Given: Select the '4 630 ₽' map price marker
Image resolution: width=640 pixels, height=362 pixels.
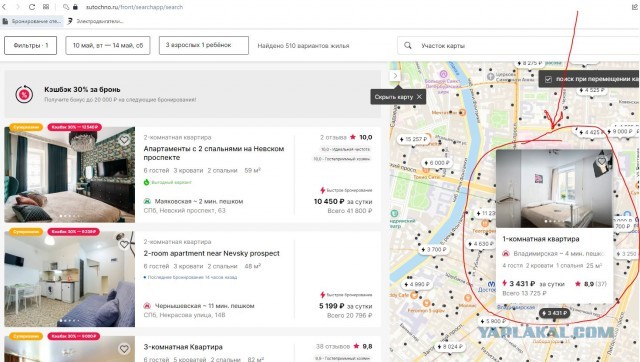Looking at the screenshot, I should click(x=480, y=244).
